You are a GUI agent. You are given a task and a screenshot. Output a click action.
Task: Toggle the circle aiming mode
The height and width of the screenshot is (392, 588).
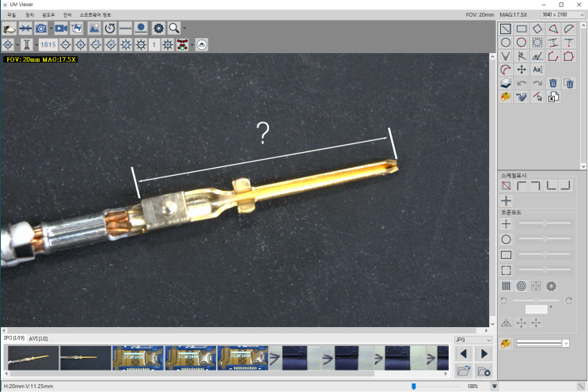click(506, 239)
